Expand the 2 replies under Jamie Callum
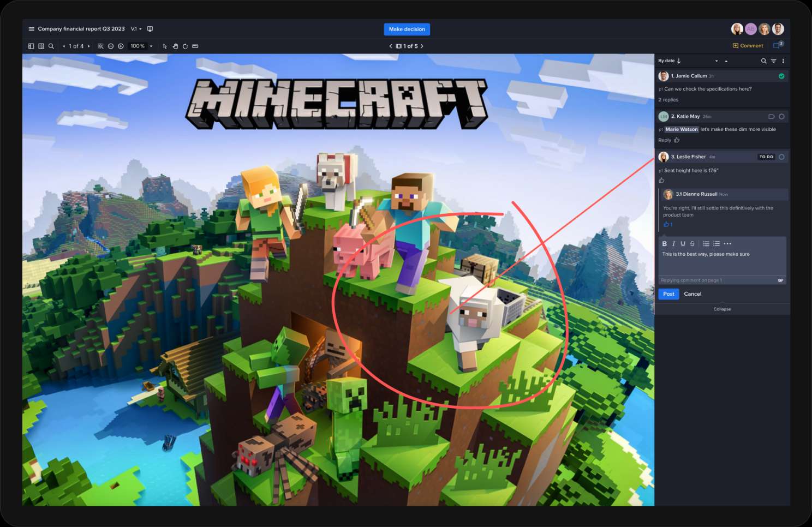812x527 pixels. (x=668, y=100)
